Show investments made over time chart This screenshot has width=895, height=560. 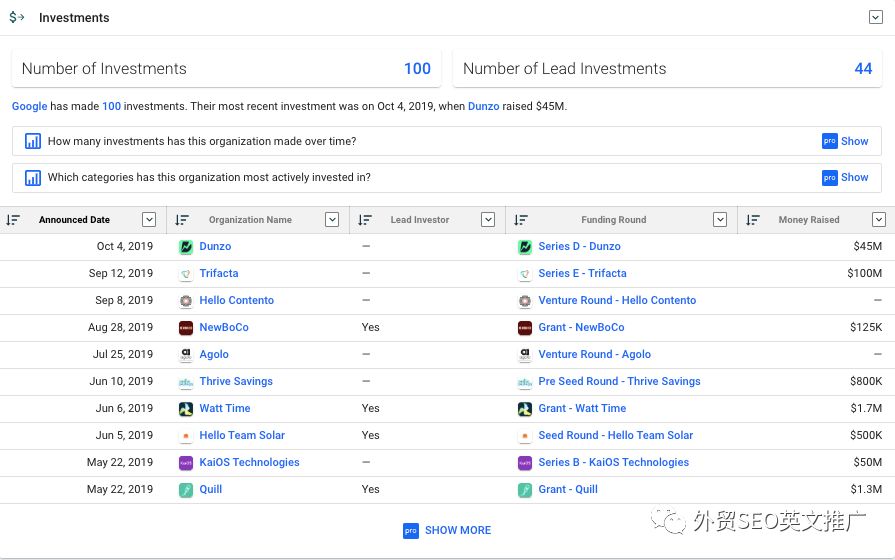pyautogui.click(x=845, y=141)
